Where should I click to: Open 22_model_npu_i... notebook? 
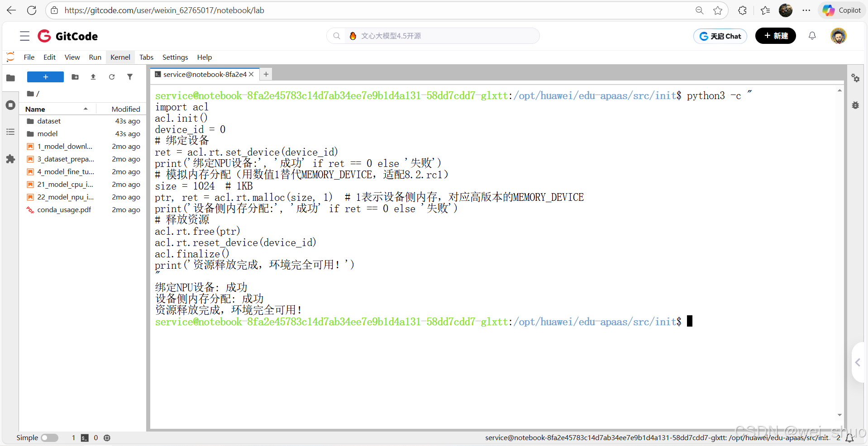tap(83, 197)
